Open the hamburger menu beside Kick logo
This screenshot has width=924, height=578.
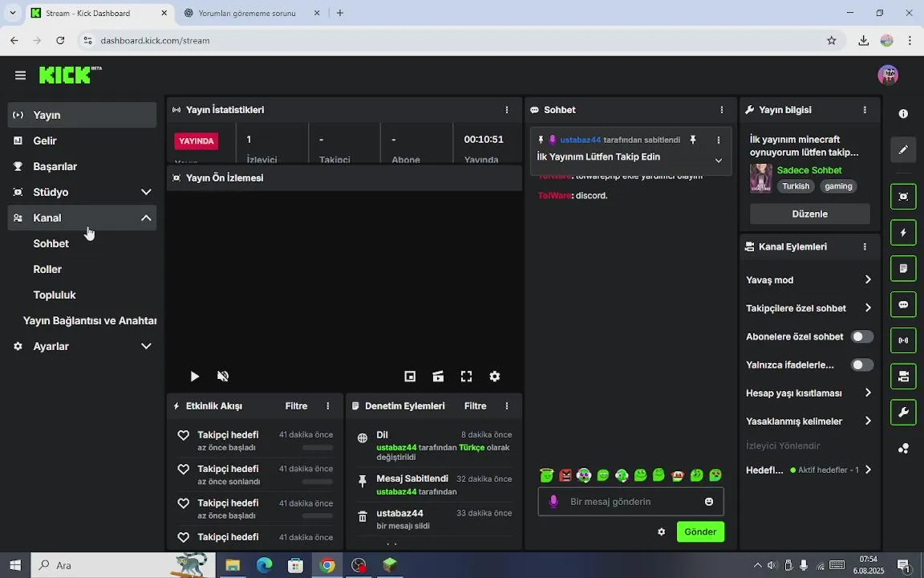(x=20, y=75)
